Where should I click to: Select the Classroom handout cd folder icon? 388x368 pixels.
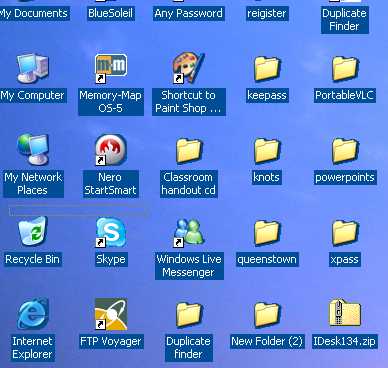point(189,151)
